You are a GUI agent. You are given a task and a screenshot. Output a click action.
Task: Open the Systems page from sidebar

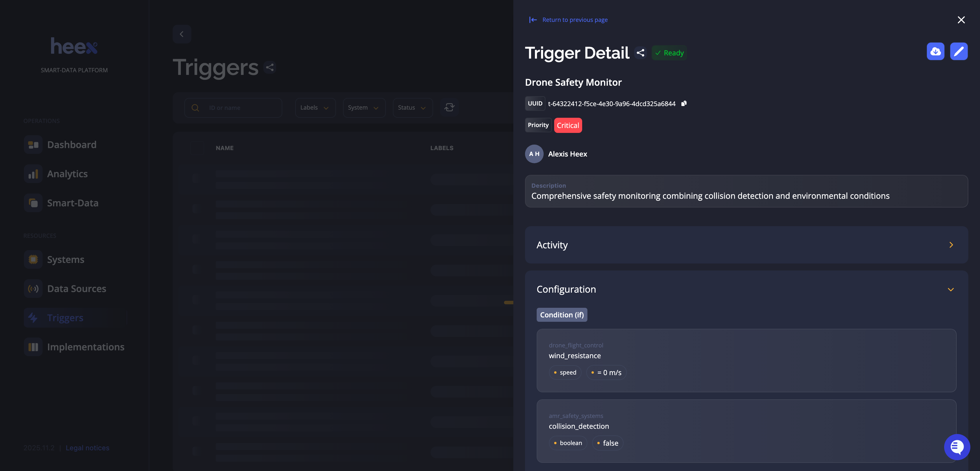33,259
